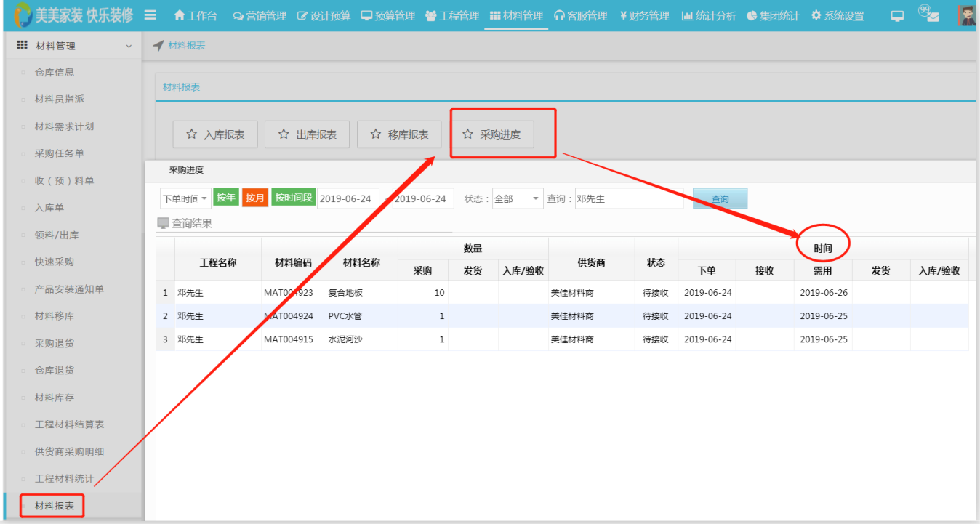Open the 状态 全部 dropdown
The image size is (980, 524).
coord(517,198)
